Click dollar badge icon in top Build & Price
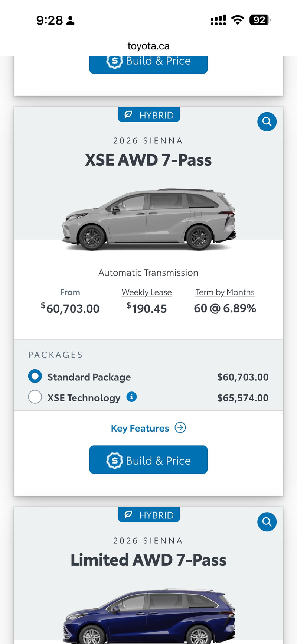The image size is (297, 644). (x=114, y=61)
